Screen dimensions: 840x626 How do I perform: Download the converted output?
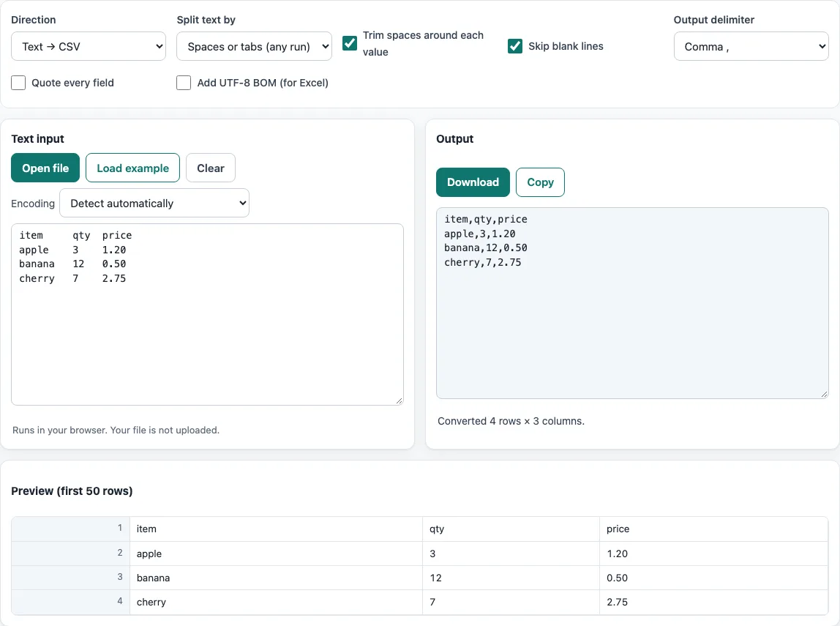(473, 182)
